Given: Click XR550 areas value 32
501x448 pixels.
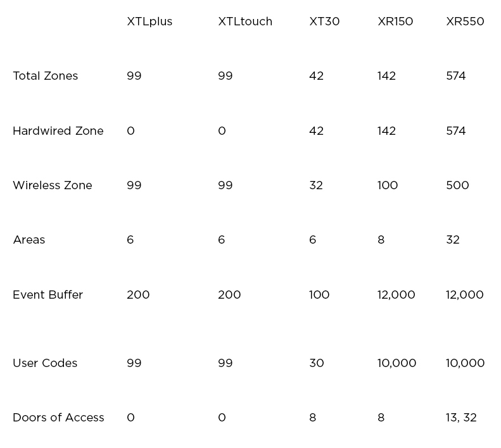Looking at the screenshot, I should (x=453, y=240).
